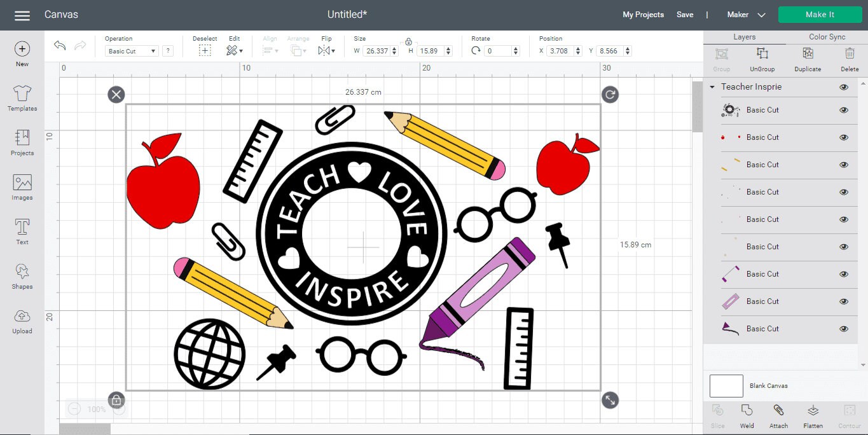This screenshot has width=868, height=435.
Task: Delete the selected layers
Action: 850,59
